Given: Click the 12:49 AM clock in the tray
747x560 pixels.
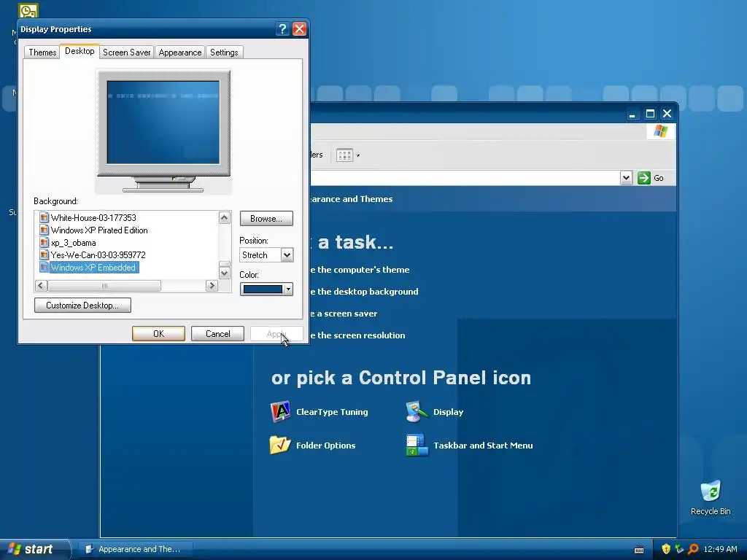Looking at the screenshot, I should click(720, 549).
